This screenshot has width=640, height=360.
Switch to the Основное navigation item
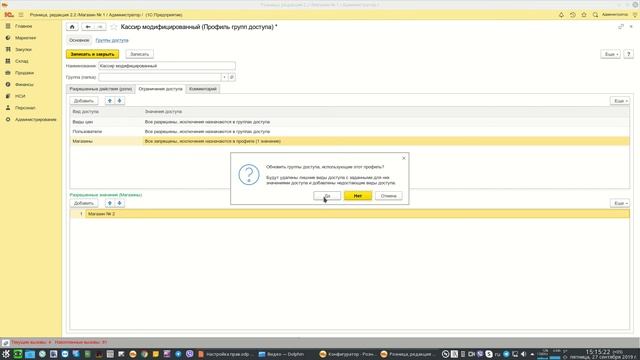79,40
